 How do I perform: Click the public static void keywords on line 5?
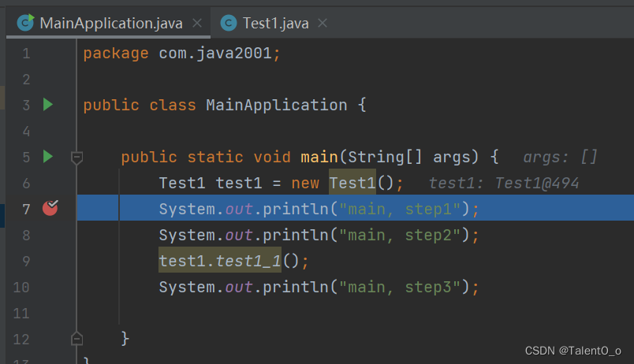coord(206,157)
